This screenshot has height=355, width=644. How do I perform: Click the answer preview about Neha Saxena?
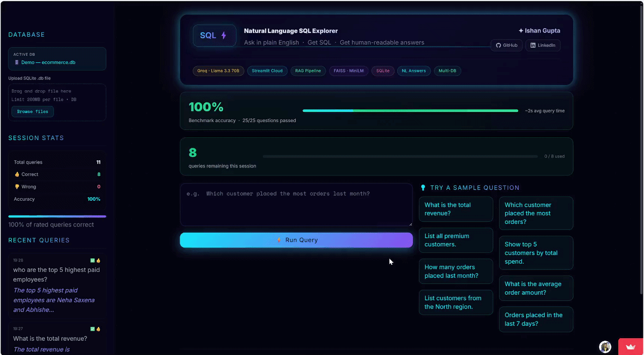pos(54,300)
